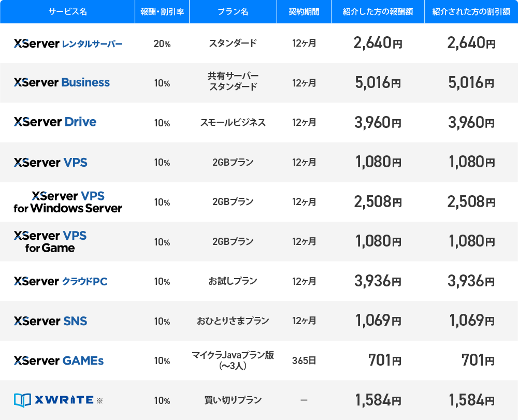This screenshot has height=420, width=518.
Task: Select the XServer Drive logo
Action: tap(55, 122)
